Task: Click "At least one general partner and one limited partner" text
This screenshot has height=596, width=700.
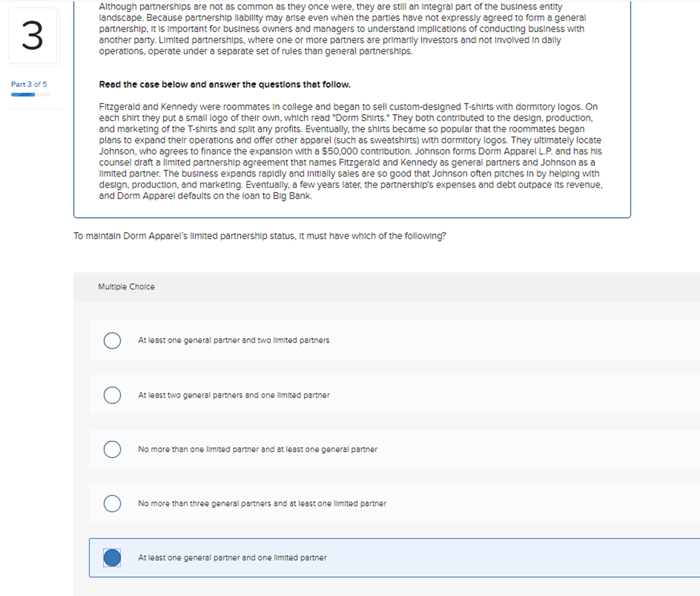Action: [232, 558]
